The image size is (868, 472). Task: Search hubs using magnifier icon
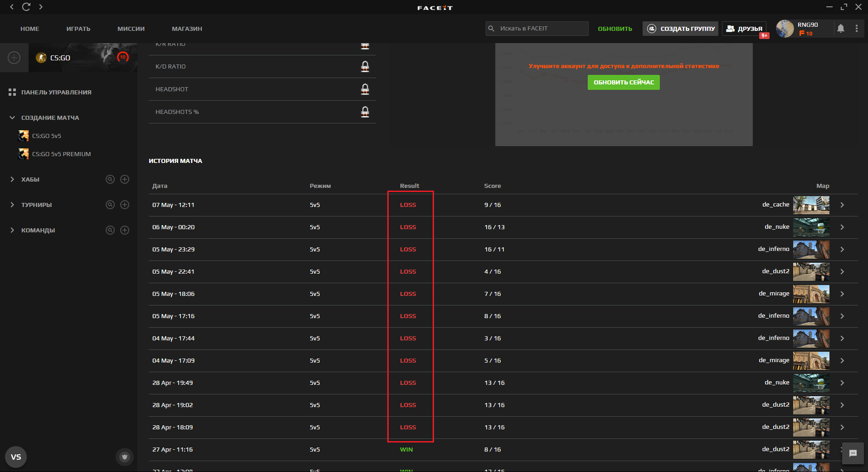pos(110,179)
